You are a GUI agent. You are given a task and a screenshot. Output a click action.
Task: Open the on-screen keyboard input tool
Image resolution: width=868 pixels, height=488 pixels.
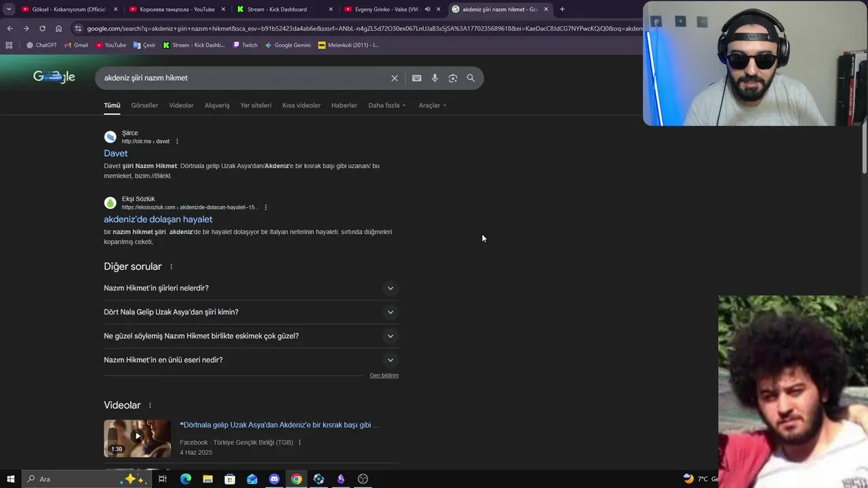(417, 78)
